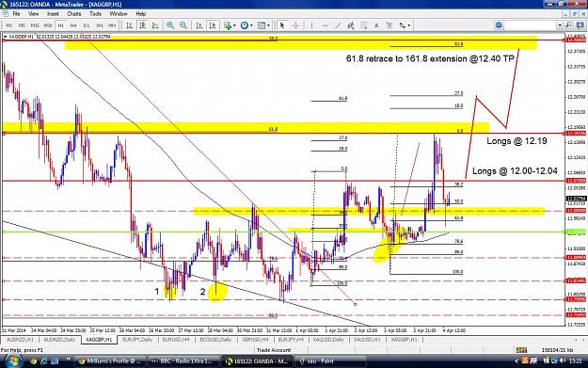Toggle the M5 timeframe button

(x=22, y=25)
